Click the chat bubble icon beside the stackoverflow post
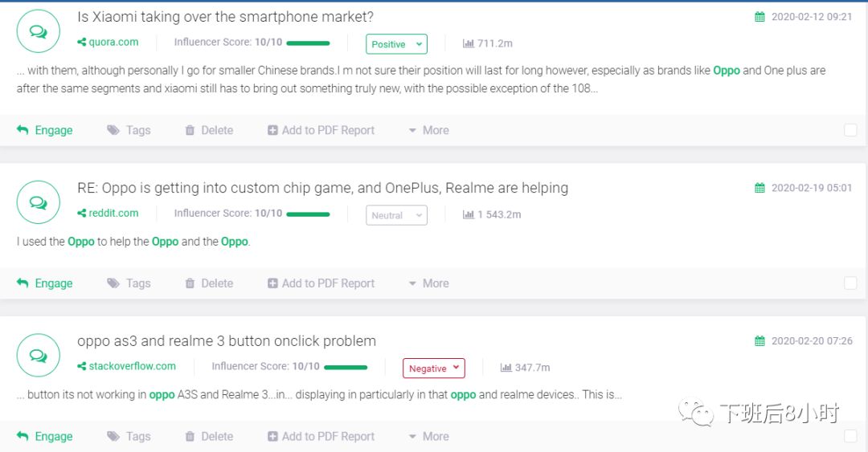 tap(39, 355)
